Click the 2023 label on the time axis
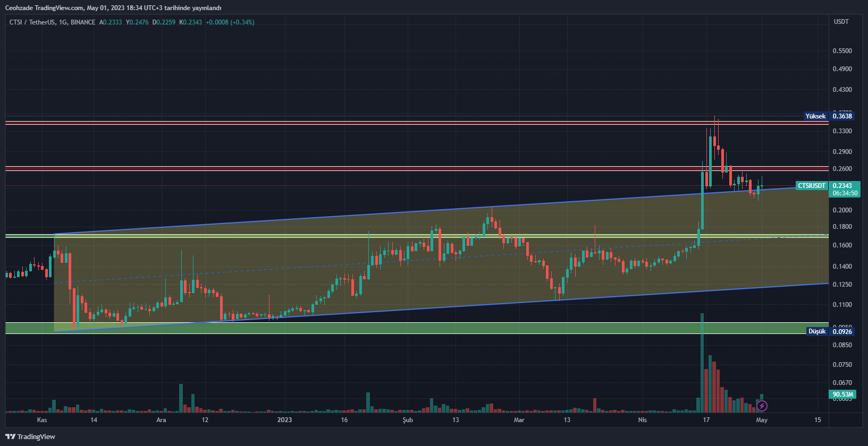The image size is (868, 446). [284, 420]
